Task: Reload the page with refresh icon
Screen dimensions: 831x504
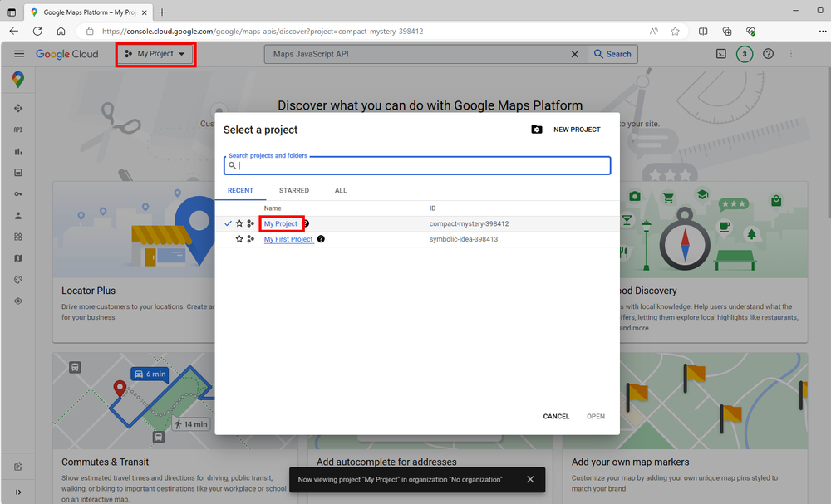Action: click(37, 32)
